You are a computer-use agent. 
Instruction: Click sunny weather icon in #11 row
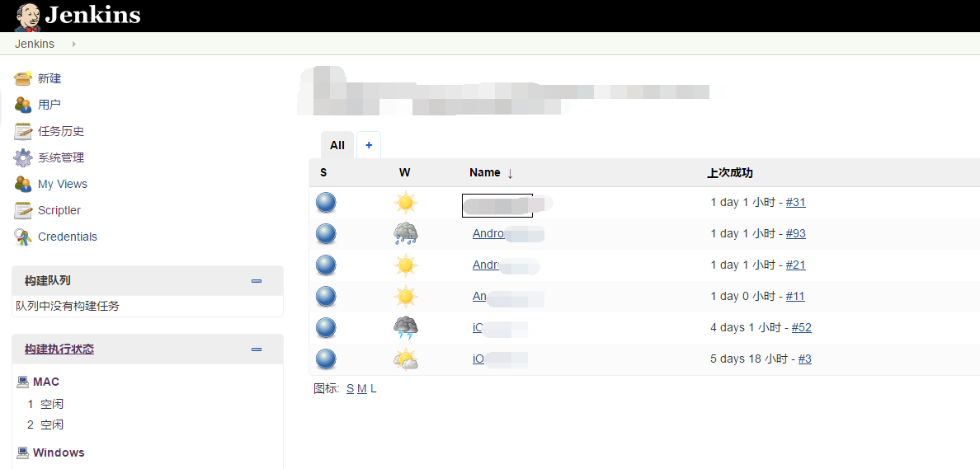[x=406, y=297]
